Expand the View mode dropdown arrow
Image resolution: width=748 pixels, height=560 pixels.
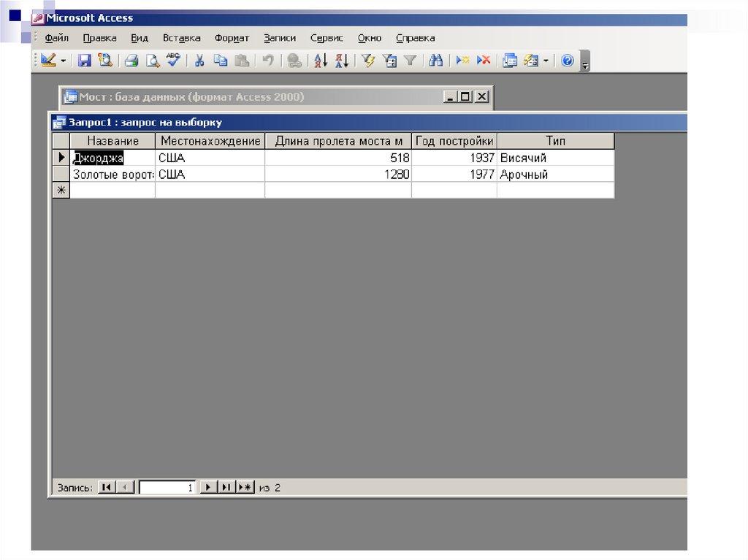(x=64, y=61)
